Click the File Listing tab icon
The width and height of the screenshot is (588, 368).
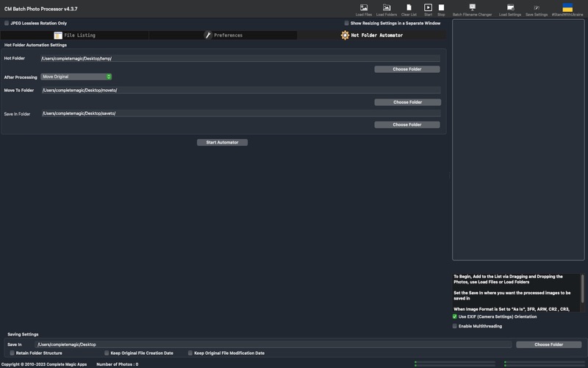(x=58, y=35)
